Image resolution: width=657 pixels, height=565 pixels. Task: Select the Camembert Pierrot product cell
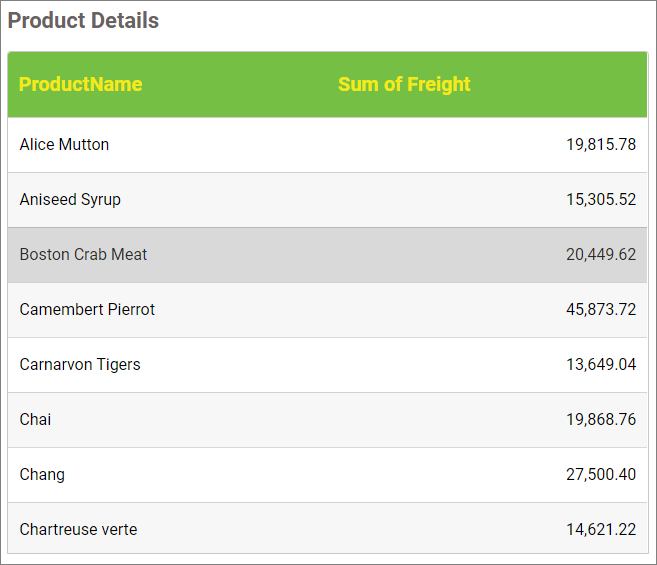(x=87, y=310)
